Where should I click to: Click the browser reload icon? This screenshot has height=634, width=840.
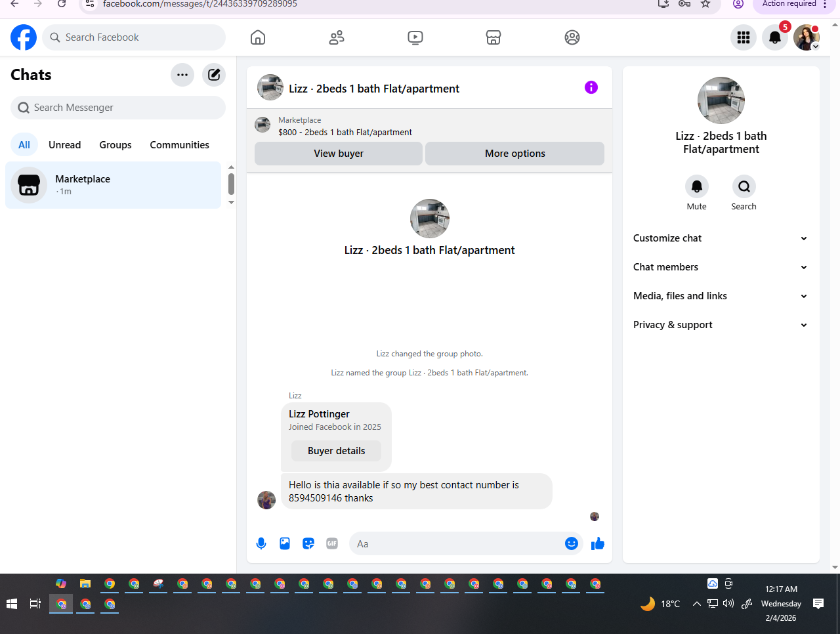[62, 3]
